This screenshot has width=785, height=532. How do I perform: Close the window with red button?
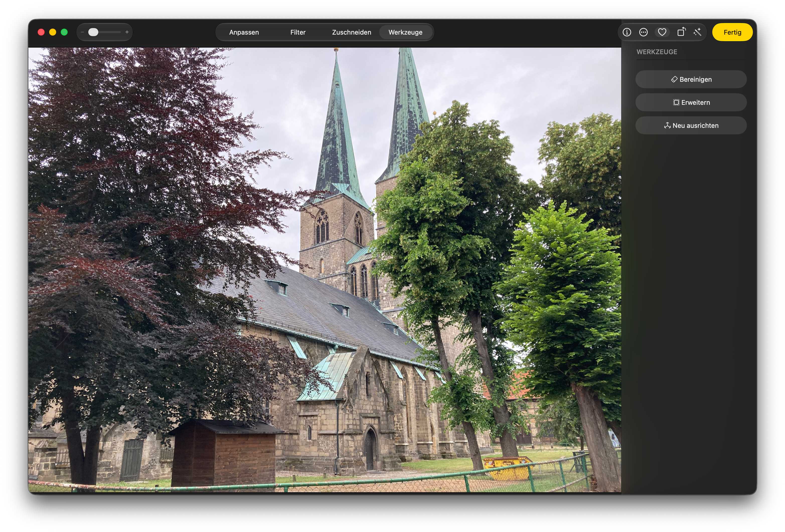point(41,32)
